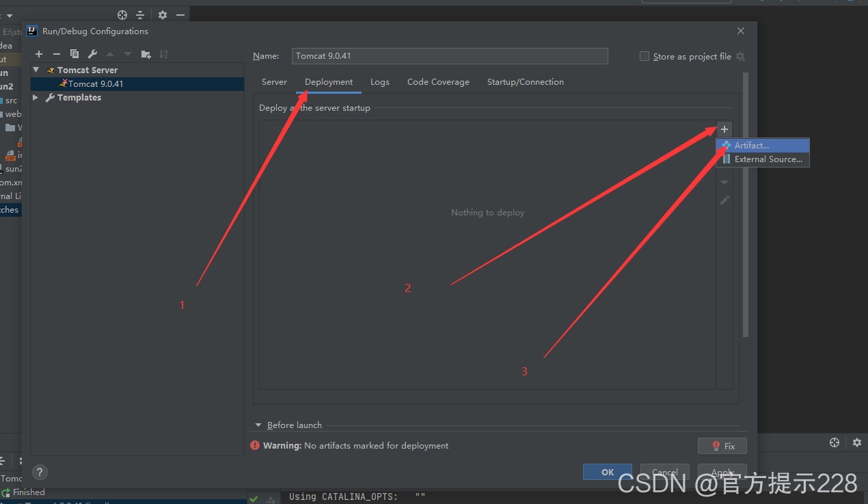Choose Artifact... from the popup menu
868x504 pixels.
[x=763, y=146]
